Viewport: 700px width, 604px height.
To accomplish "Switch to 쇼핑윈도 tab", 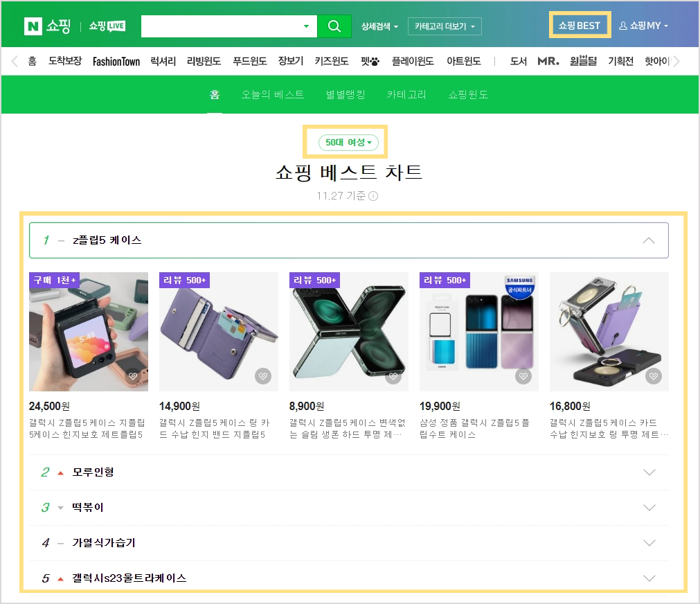I will click(x=468, y=95).
